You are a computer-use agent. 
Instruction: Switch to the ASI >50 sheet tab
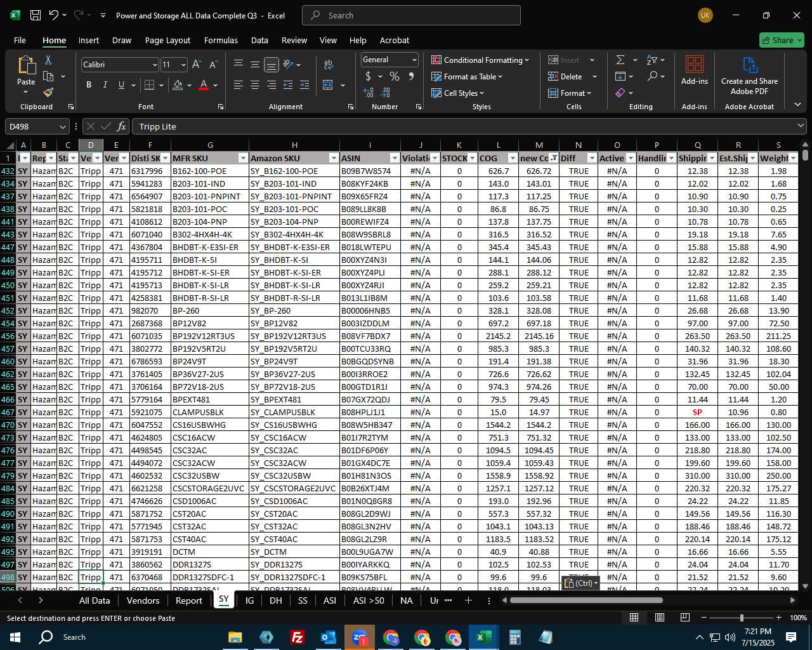click(x=369, y=600)
